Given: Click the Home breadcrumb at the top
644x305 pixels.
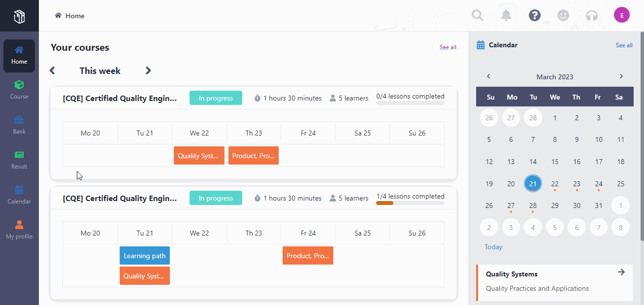Looking at the screenshot, I should (69, 15).
